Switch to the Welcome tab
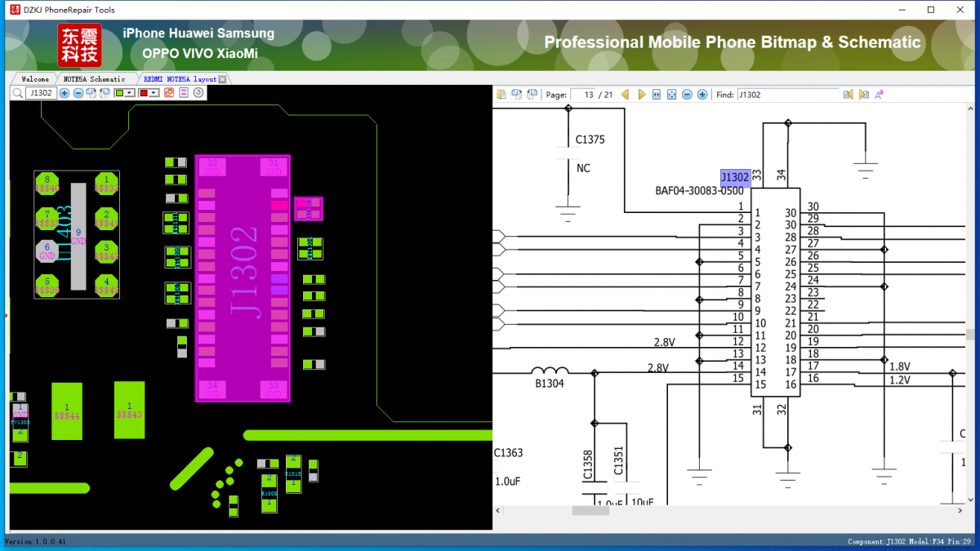Image resolution: width=980 pixels, height=551 pixels. point(35,79)
